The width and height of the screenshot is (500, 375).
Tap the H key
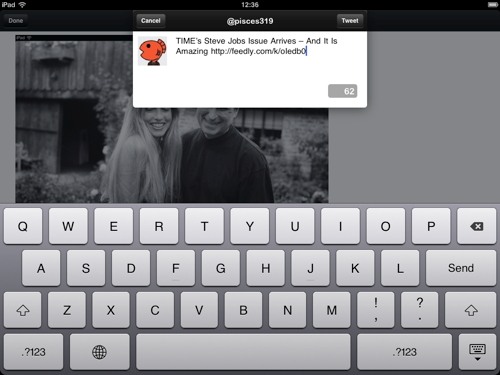click(x=266, y=268)
